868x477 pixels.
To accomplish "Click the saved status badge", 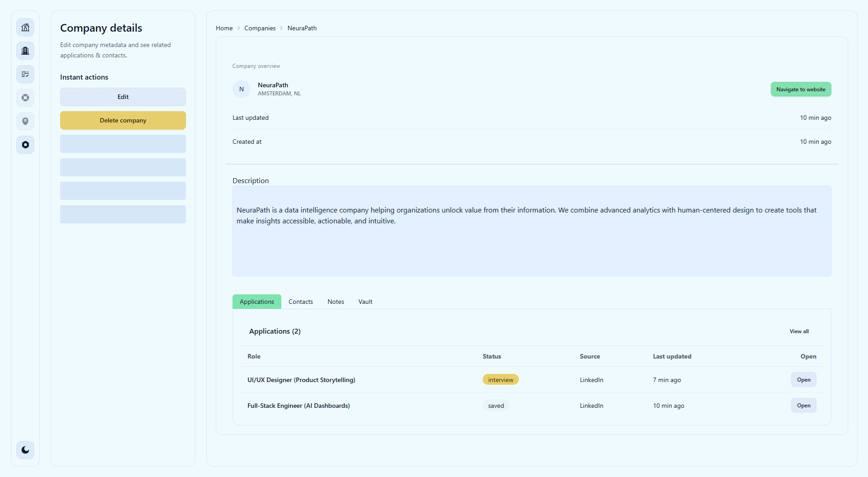I will (496, 405).
